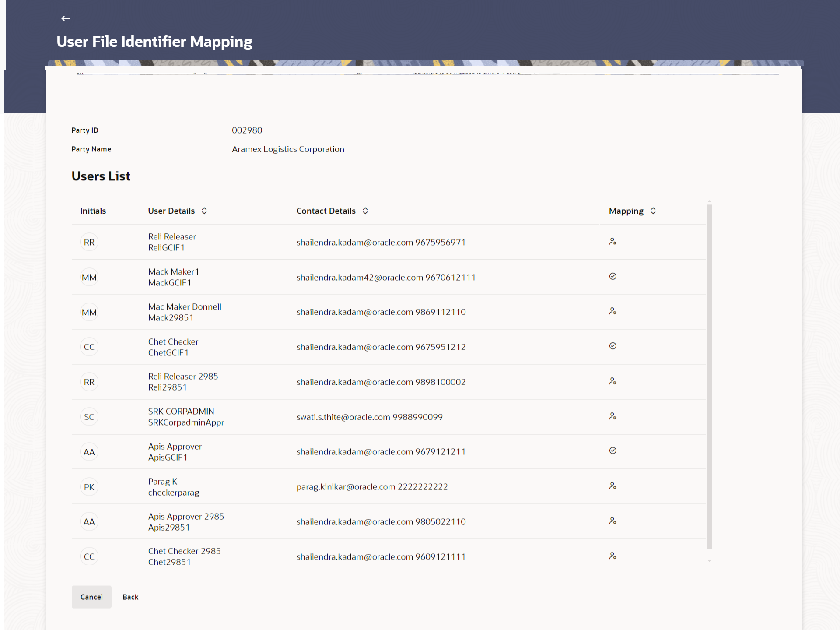Sort by User Details column arrows
The image size is (840, 630).
[204, 211]
